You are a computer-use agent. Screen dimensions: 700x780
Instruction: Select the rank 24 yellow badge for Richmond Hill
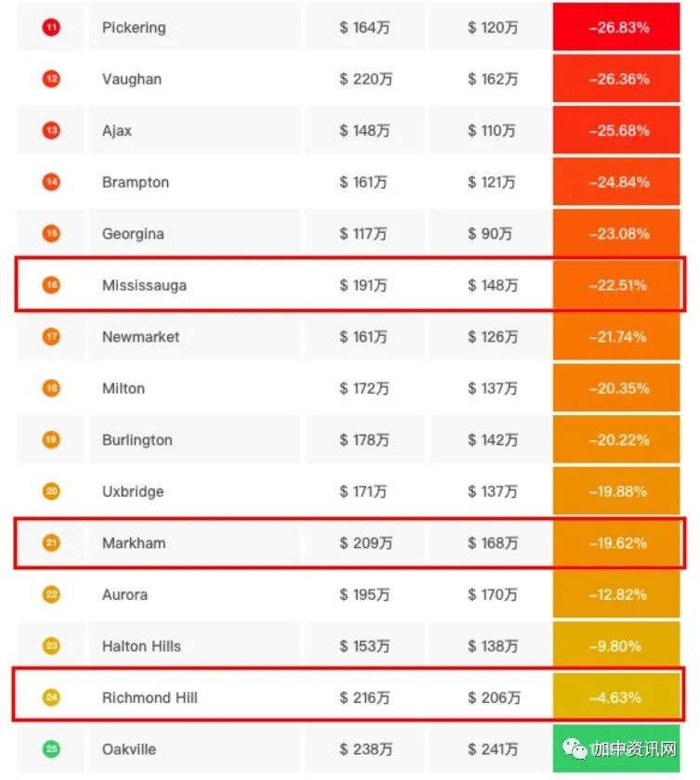[x=51, y=697]
